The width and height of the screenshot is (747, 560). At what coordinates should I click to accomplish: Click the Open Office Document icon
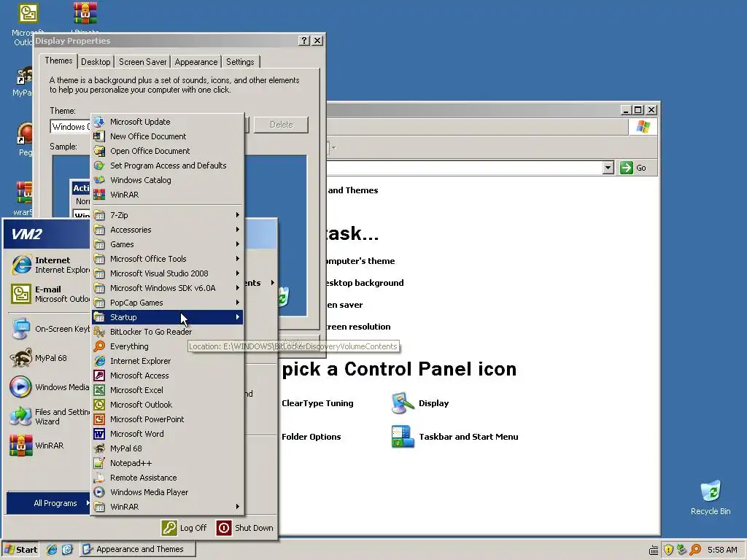99,151
